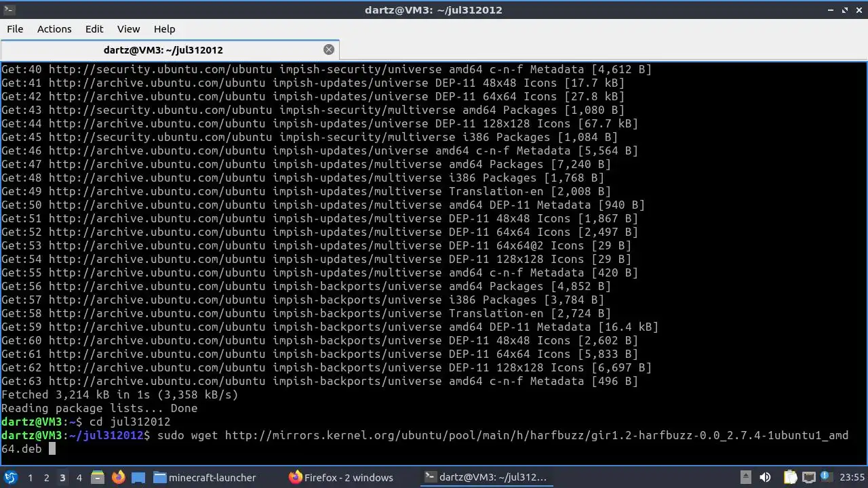Switch to workspace 4
The width and height of the screenshot is (868, 488).
tap(79, 477)
